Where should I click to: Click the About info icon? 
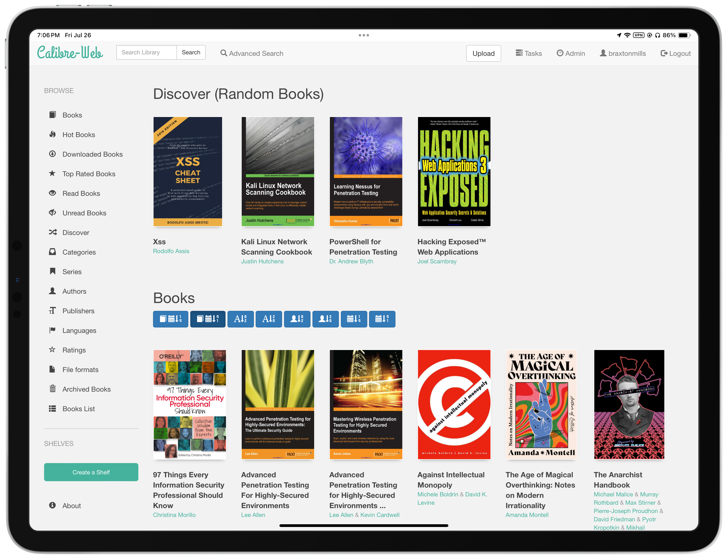52,505
